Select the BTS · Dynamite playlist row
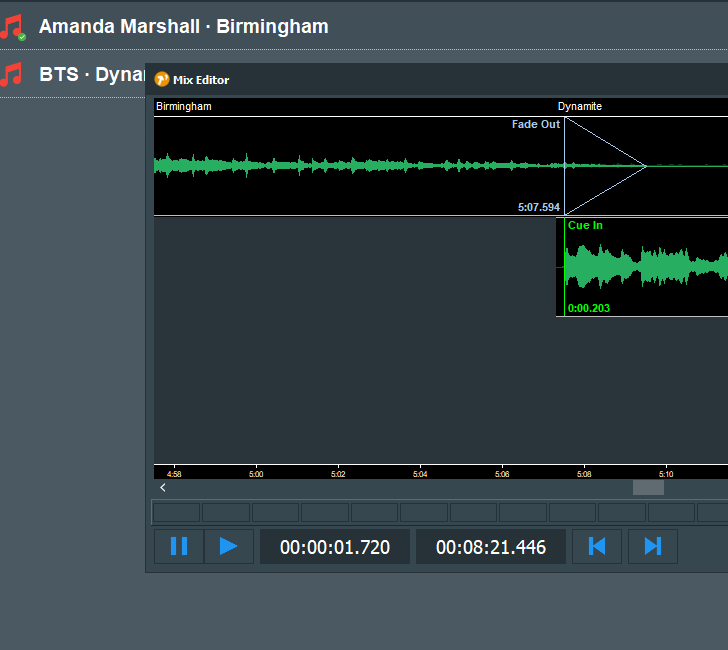Screen dimensions: 728x650 pos(72,74)
